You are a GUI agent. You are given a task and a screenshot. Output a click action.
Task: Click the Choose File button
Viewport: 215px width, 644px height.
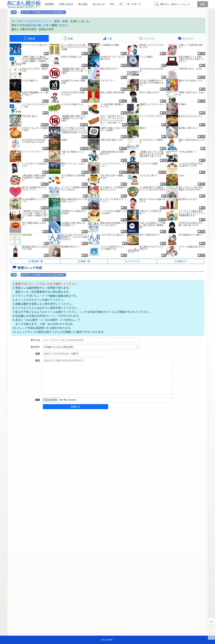[x=50, y=400]
